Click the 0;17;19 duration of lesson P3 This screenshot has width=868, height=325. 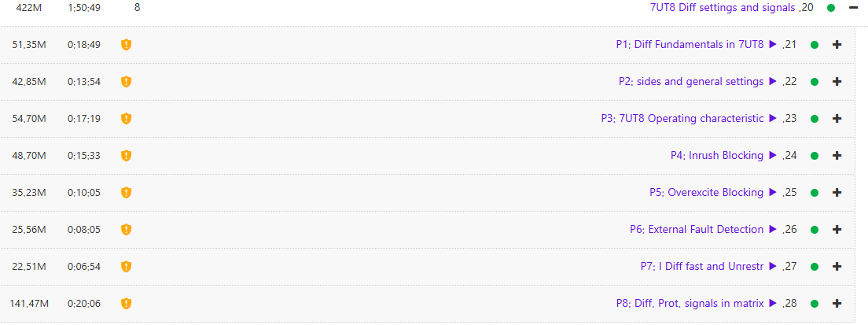[x=84, y=119]
